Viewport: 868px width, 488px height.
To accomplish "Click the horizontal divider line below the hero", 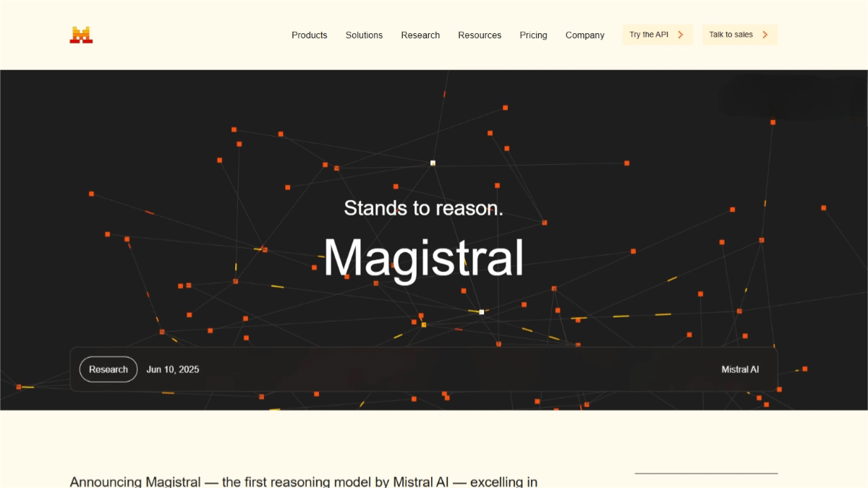I will coord(706,474).
